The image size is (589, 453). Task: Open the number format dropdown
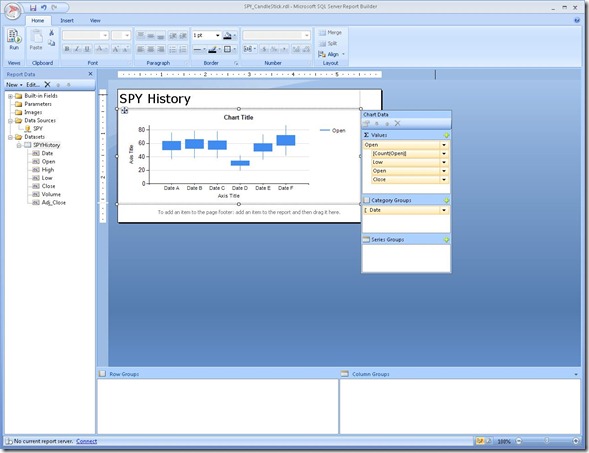pos(307,35)
